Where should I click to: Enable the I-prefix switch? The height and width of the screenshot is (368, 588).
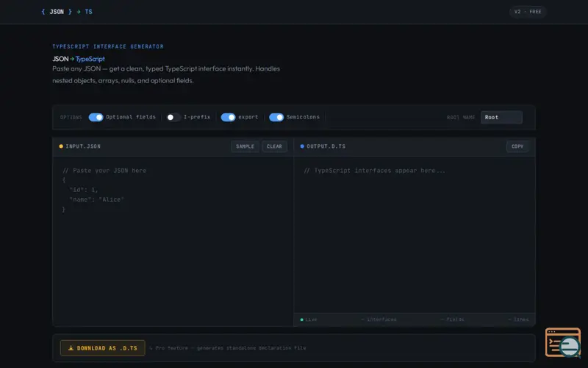173,117
